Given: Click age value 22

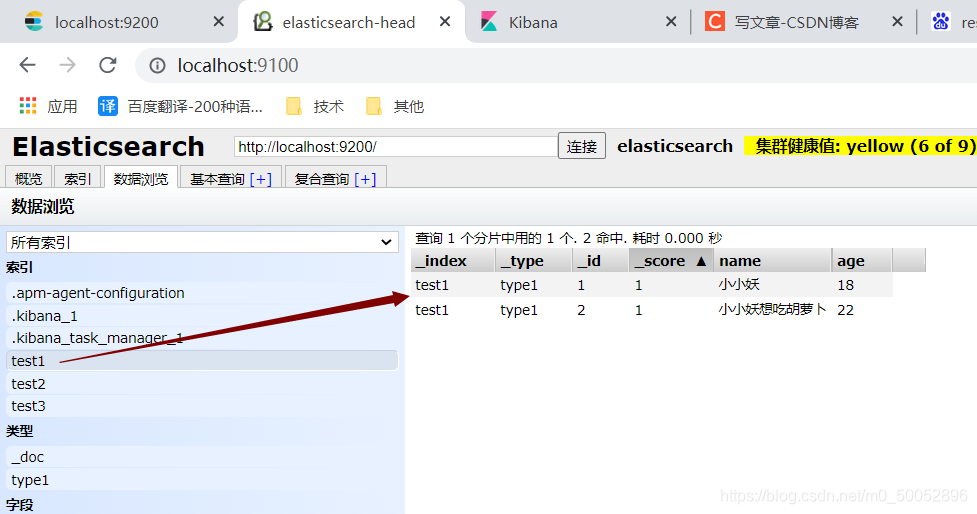Looking at the screenshot, I should click(846, 310).
